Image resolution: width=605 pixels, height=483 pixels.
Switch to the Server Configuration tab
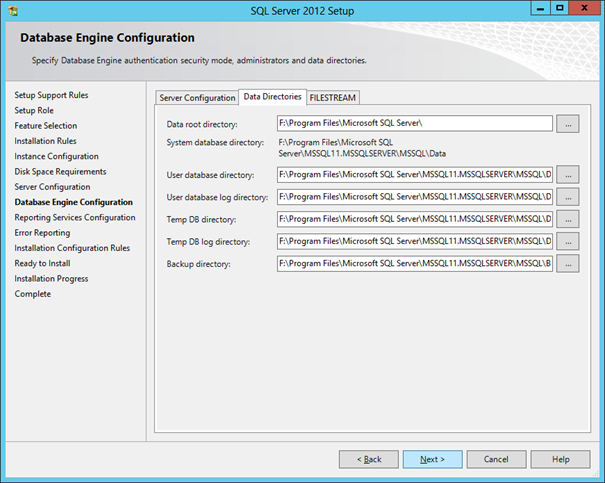point(197,98)
